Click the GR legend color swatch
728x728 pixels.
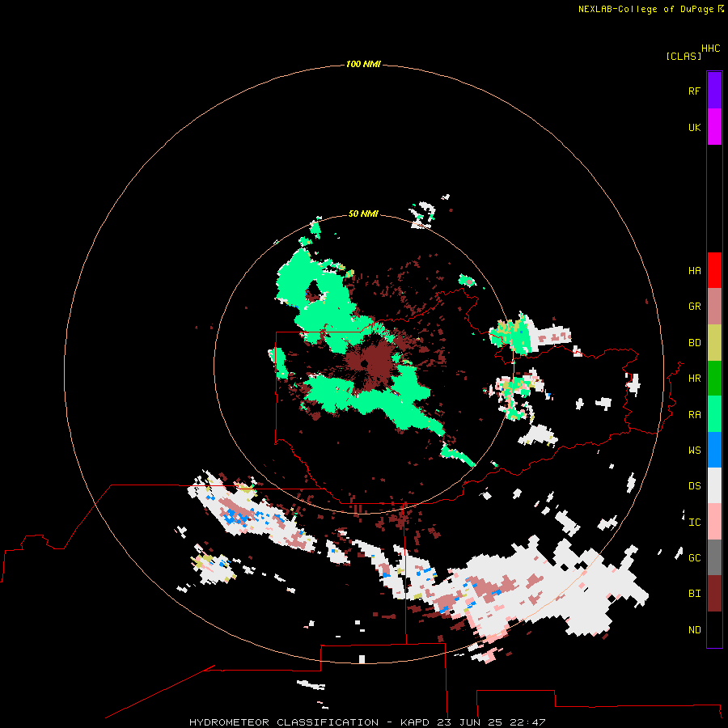pyautogui.click(x=714, y=307)
